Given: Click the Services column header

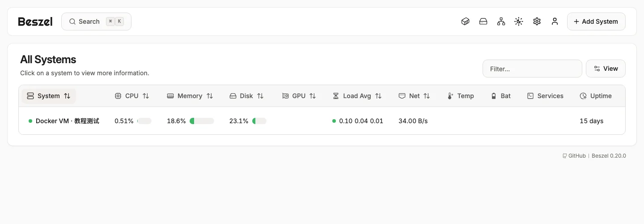Looking at the screenshot, I should pos(545,96).
